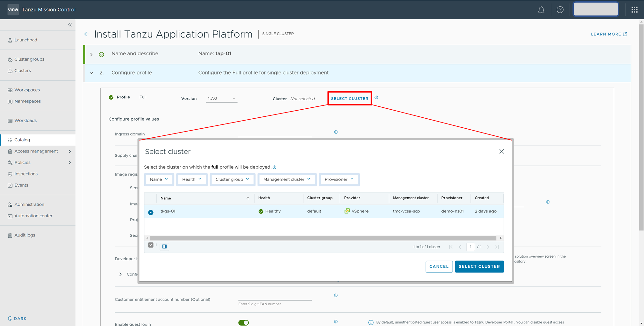Toggle the Enable guest login switch
Screen dimensions: 644x326
coord(243,322)
